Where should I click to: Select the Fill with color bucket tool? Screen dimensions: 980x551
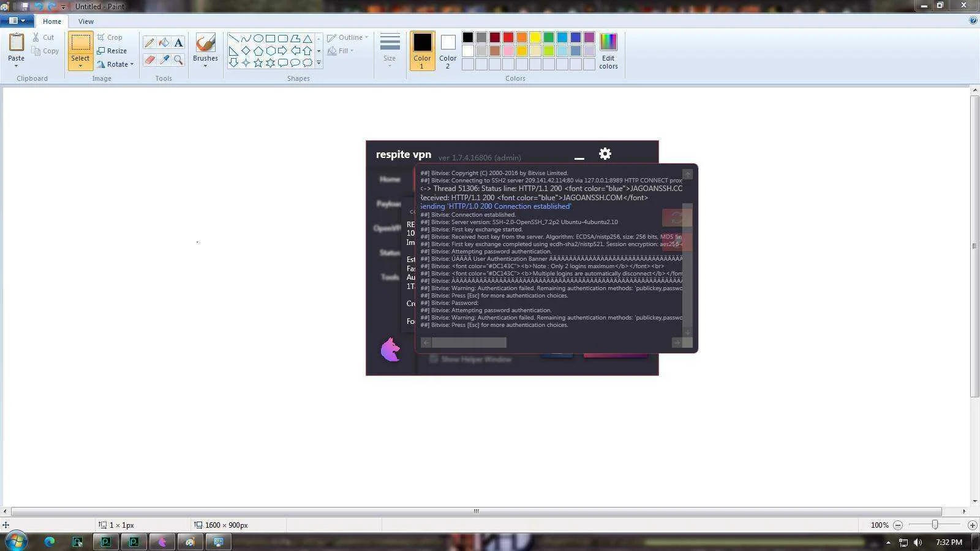[164, 43]
